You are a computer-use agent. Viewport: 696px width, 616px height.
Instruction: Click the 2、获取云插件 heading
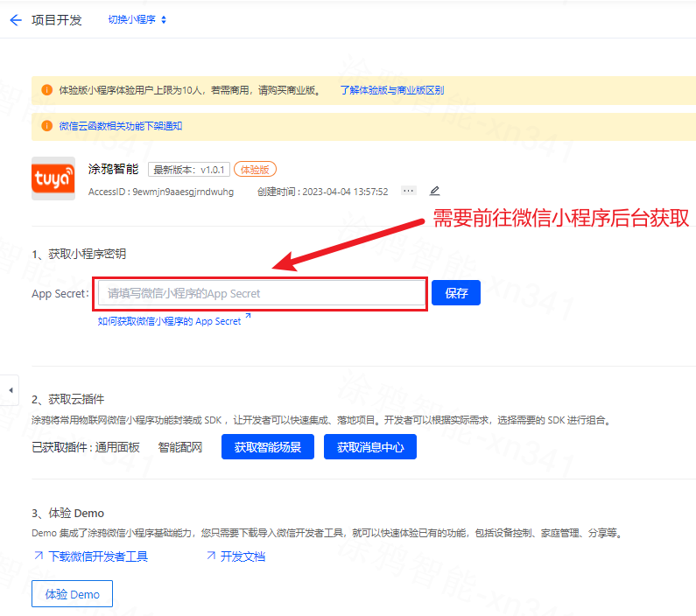pyautogui.click(x=68, y=399)
